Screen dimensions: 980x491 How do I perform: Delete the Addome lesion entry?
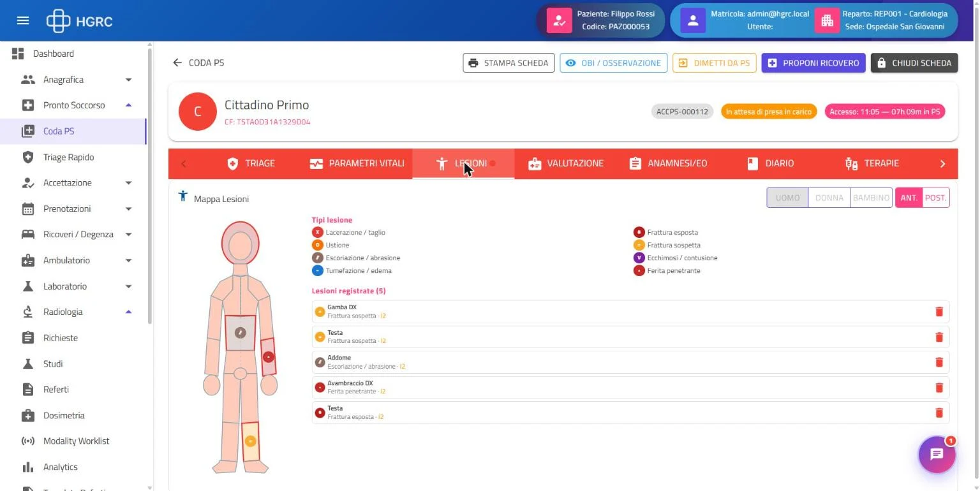[x=939, y=362]
